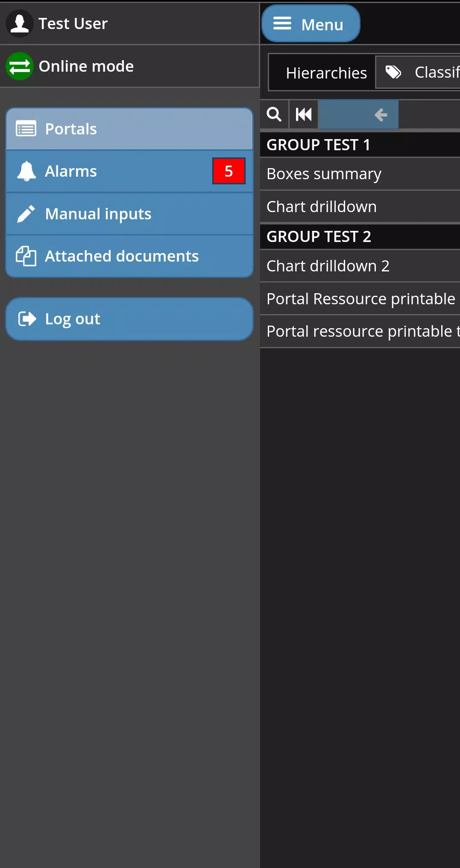Select Portals in the side menu

pyautogui.click(x=129, y=129)
